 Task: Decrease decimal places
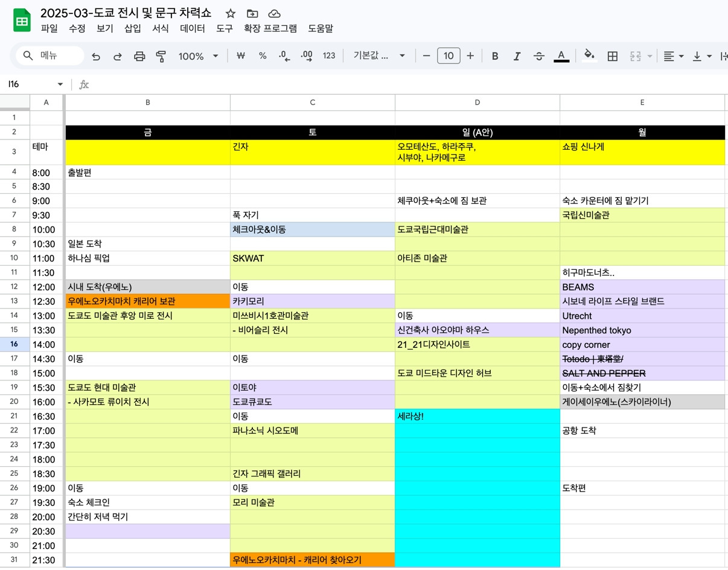pos(284,56)
